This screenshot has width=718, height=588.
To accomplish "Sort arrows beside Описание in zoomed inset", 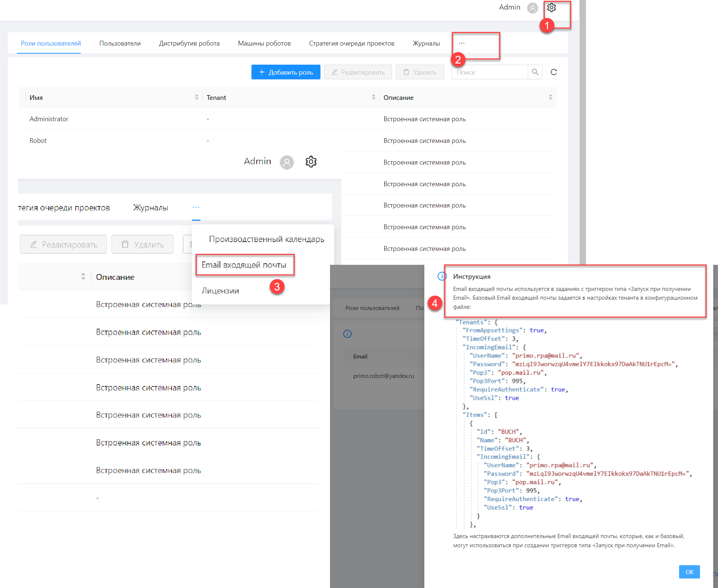I will point(83,277).
